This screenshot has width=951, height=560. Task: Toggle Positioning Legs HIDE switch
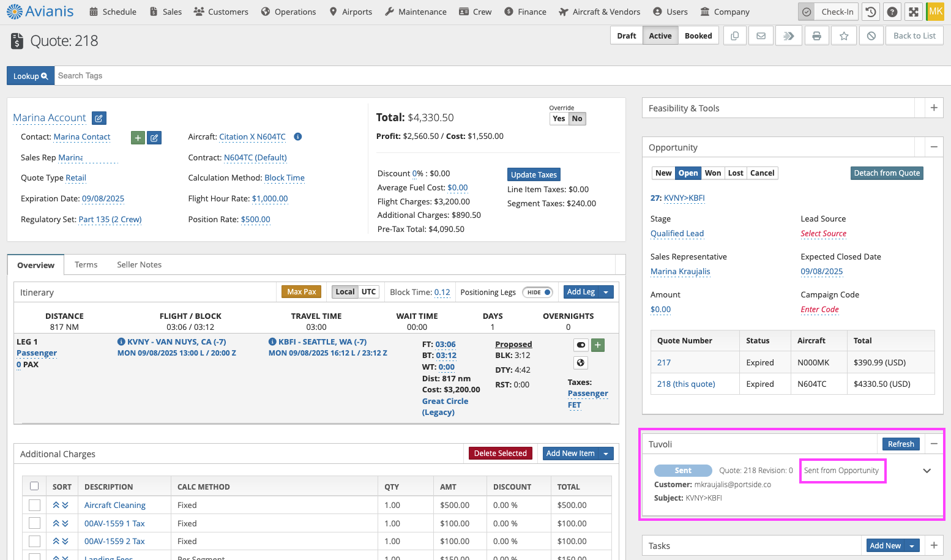pos(538,293)
